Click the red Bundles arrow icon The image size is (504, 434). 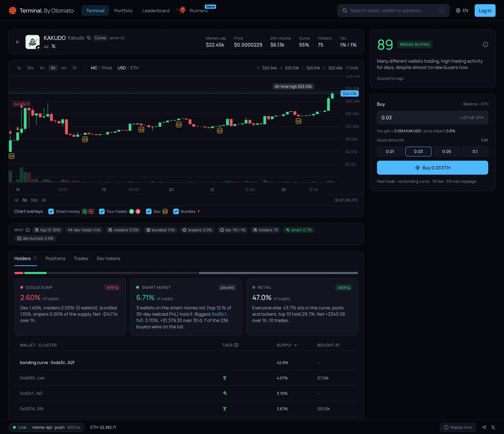tap(199, 211)
